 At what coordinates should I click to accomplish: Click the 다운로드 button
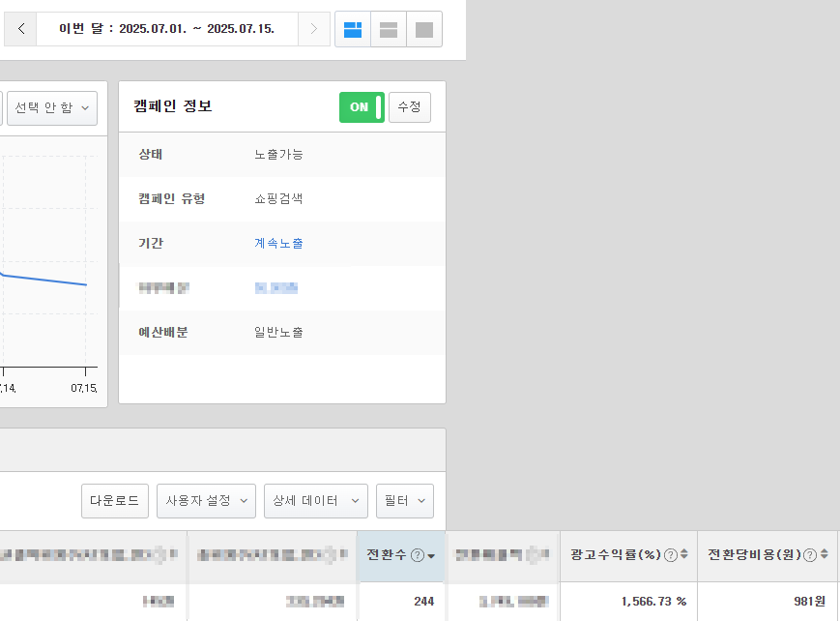tap(115, 501)
